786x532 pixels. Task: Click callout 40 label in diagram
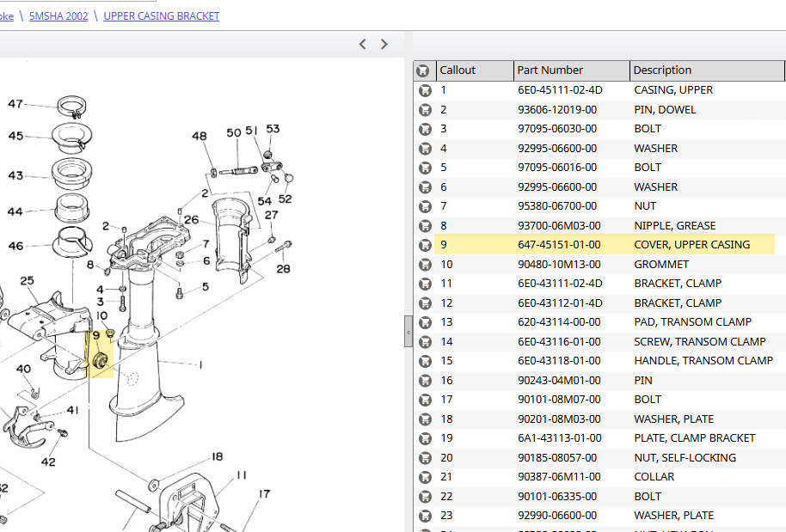click(x=23, y=370)
